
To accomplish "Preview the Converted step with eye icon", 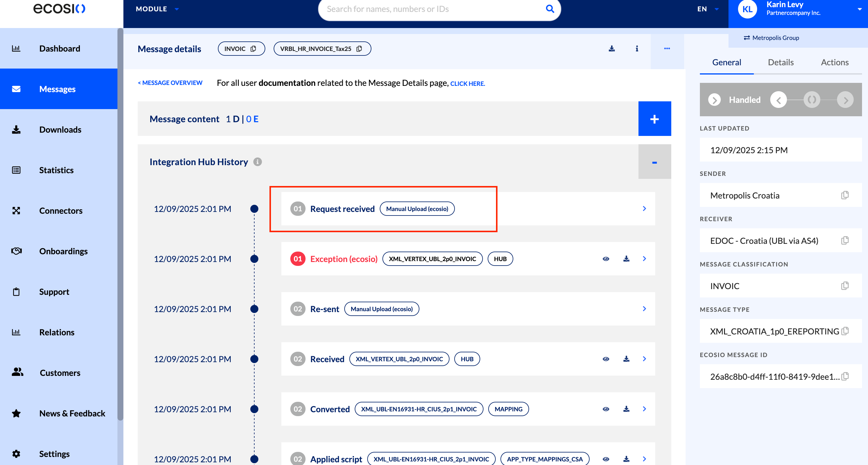I will 606,409.
